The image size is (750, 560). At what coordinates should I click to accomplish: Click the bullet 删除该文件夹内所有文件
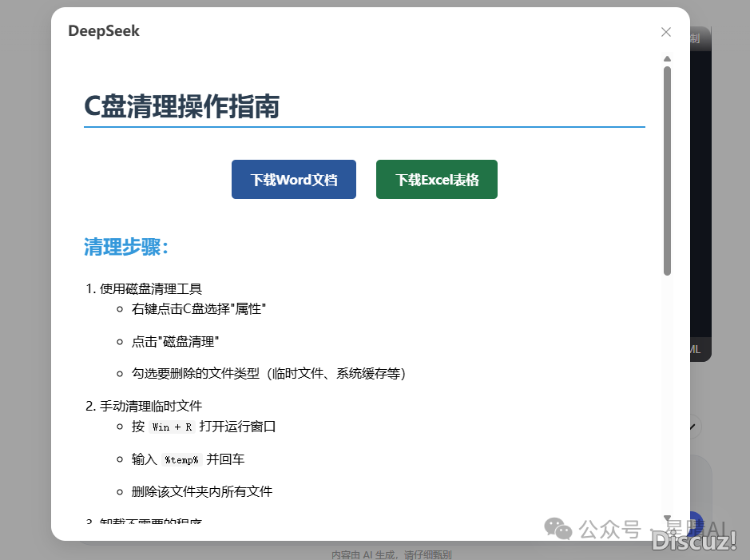tap(202, 491)
